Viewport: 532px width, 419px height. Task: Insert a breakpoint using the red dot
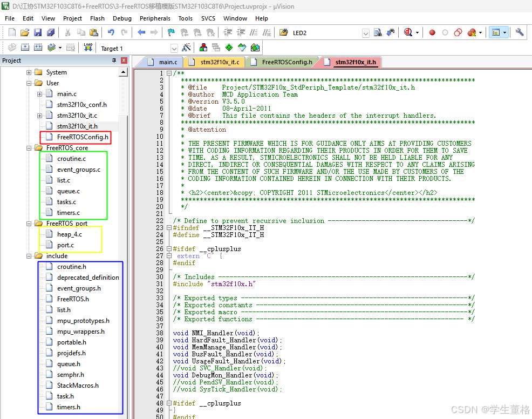[432, 32]
